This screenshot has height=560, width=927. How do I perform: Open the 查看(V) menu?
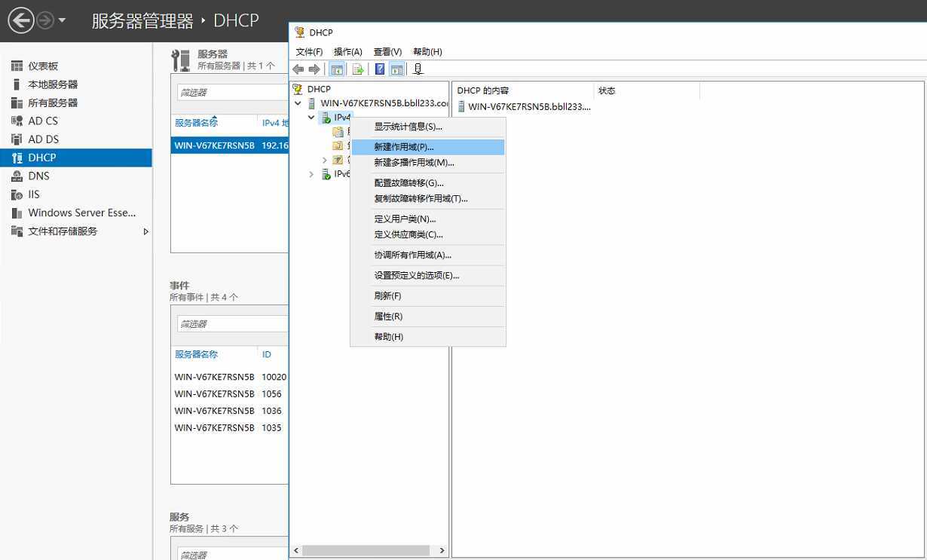(387, 52)
